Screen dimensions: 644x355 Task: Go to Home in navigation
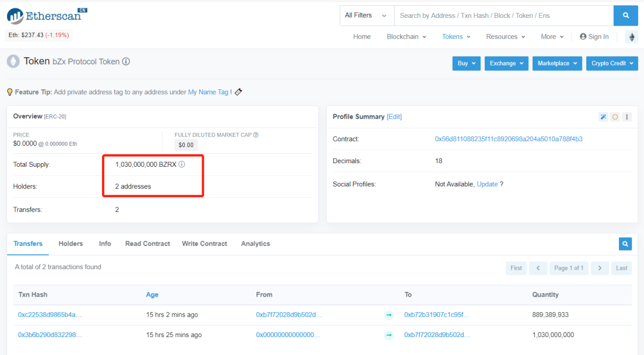pos(362,37)
